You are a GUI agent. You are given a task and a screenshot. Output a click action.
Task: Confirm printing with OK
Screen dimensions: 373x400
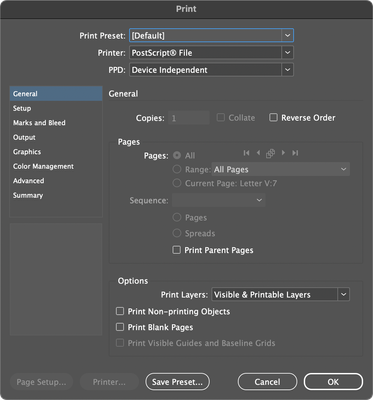[x=333, y=382]
